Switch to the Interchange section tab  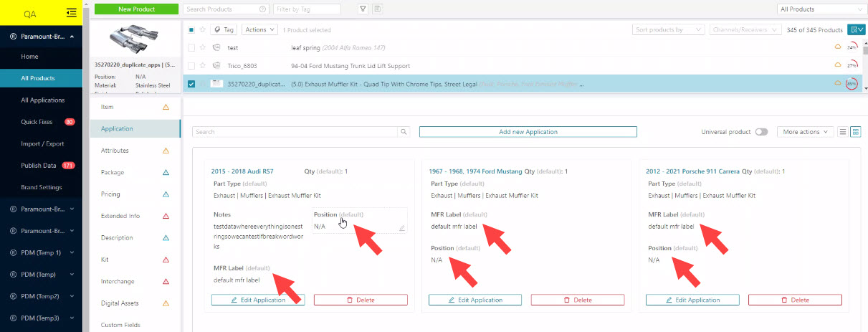coord(135,281)
